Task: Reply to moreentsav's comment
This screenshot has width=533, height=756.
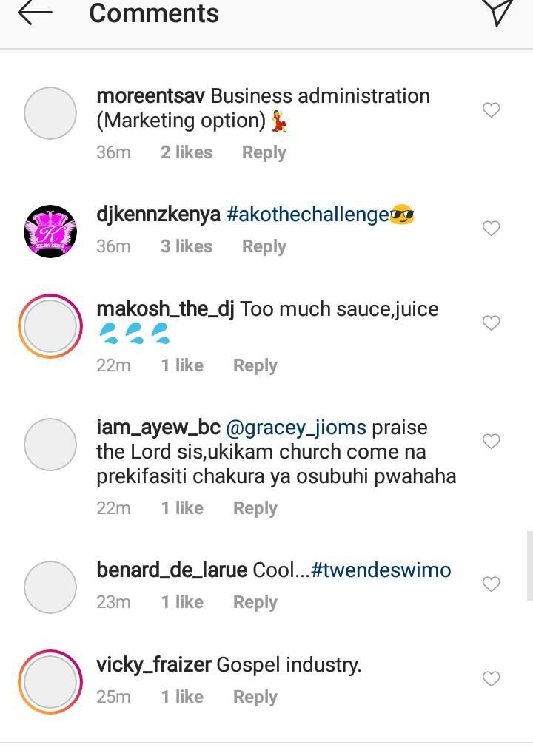Action: pos(264,152)
